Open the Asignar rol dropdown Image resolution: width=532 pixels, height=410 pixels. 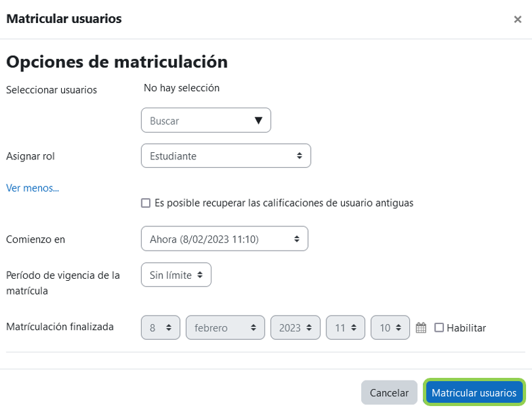226,155
